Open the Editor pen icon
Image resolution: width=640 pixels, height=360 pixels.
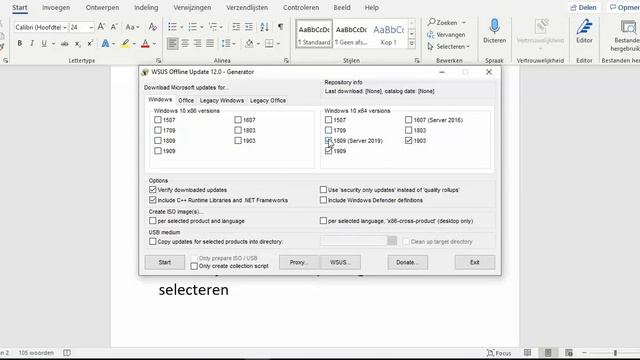[584, 27]
